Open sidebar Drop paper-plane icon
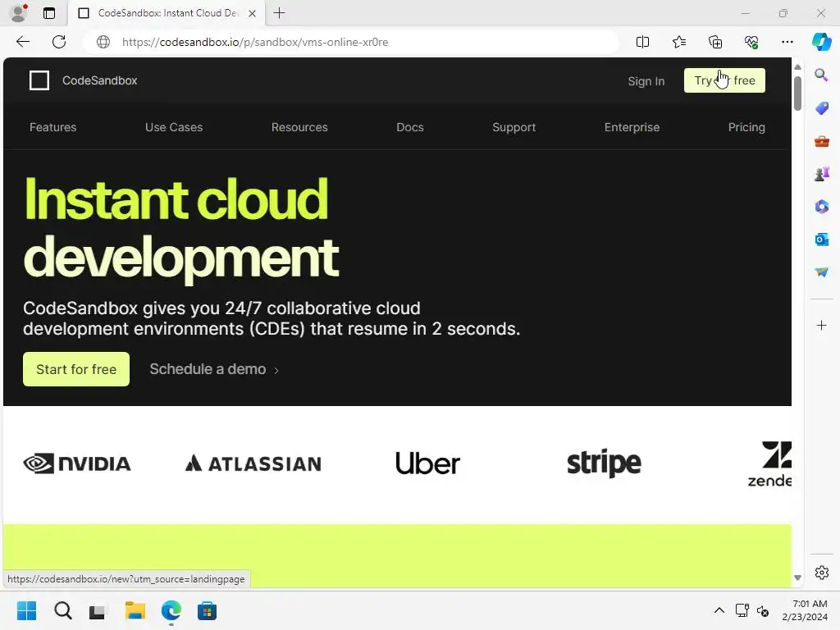Image resolution: width=840 pixels, height=630 pixels. (821, 272)
